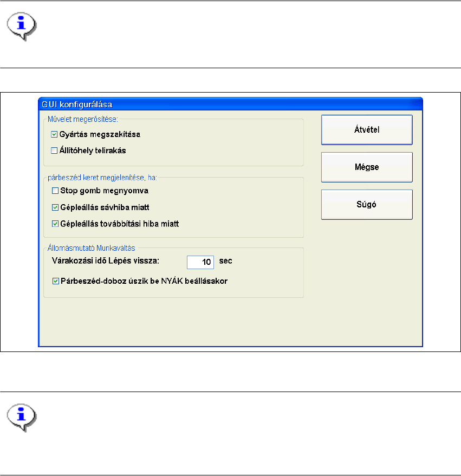Viewport: 461px width, 476px height.
Task: Click the GUI konfigurálása title bar
Action: [x=231, y=105]
